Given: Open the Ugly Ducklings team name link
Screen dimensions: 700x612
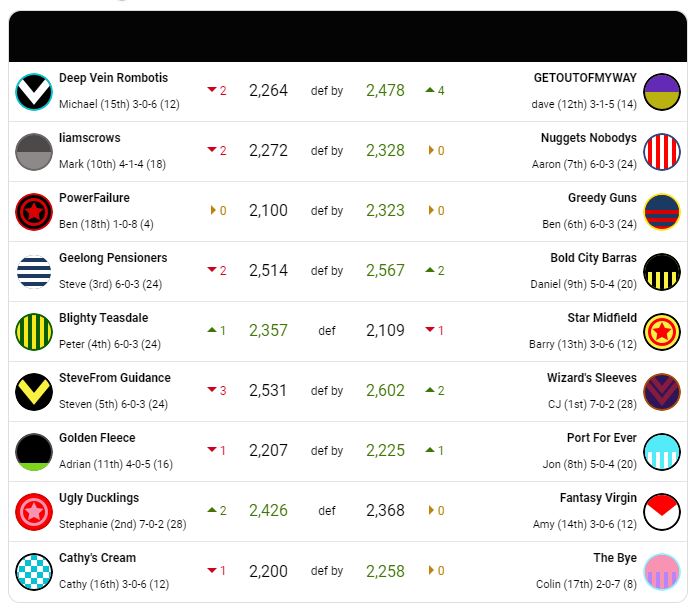Looking at the screenshot, I should (99, 498).
